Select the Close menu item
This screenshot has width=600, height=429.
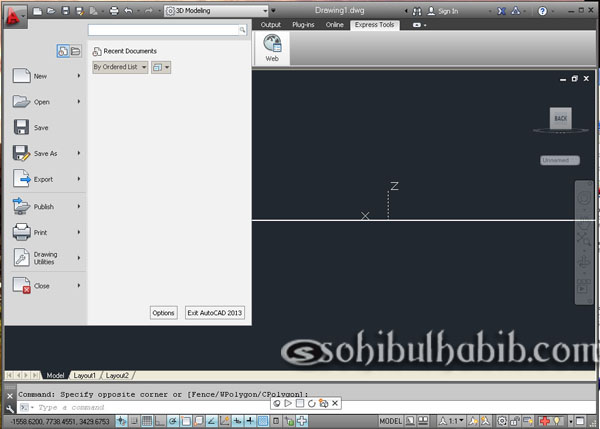(46, 285)
